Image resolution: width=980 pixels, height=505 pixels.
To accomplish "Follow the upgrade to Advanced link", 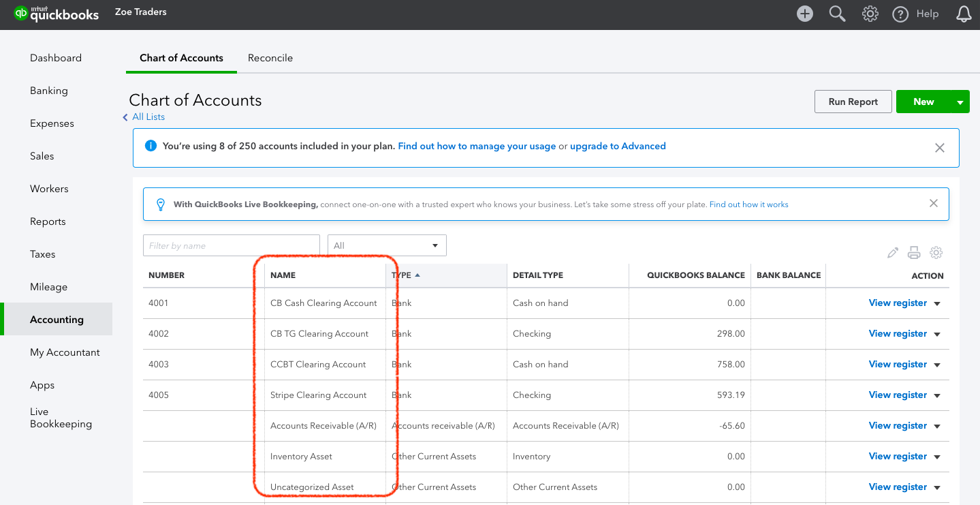I will click(x=618, y=146).
